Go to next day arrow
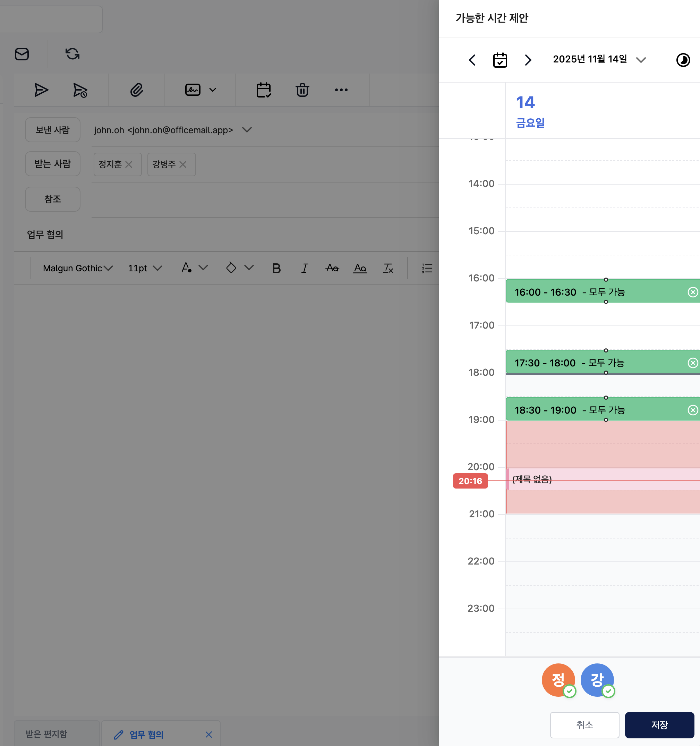This screenshot has width=700, height=746. coord(528,60)
